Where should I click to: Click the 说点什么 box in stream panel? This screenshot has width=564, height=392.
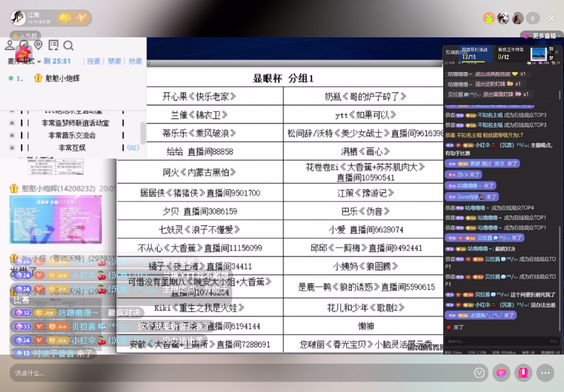pos(502,341)
